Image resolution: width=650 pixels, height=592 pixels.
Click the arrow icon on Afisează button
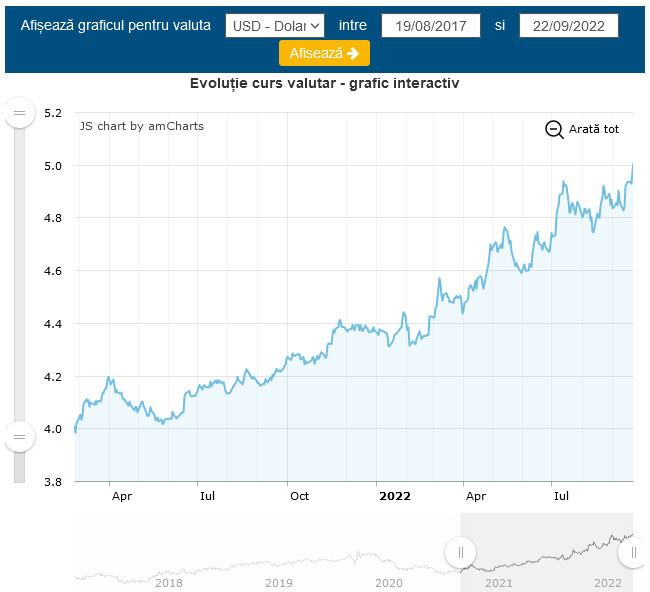[353, 53]
